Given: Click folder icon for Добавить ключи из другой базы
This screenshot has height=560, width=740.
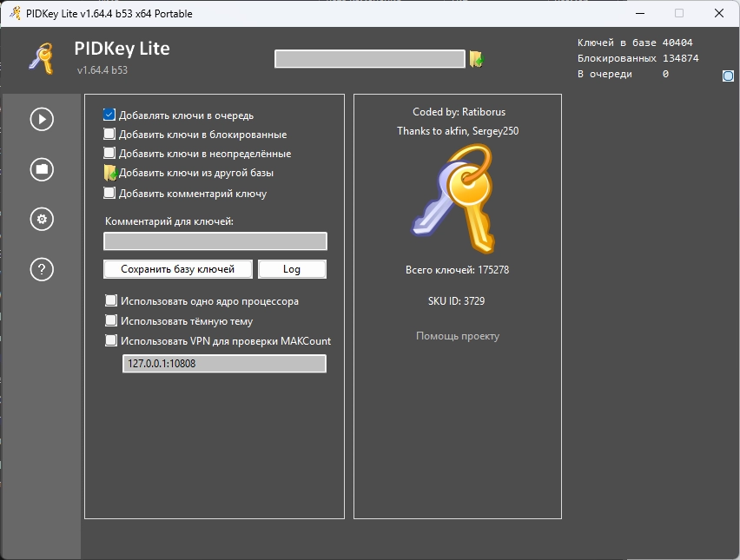Looking at the screenshot, I should [x=109, y=173].
